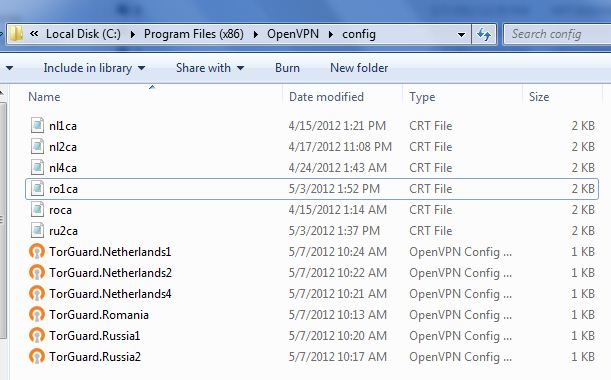Click date 5/3/2012 1:37 PM
The width and height of the screenshot is (611, 380).
click(334, 231)
